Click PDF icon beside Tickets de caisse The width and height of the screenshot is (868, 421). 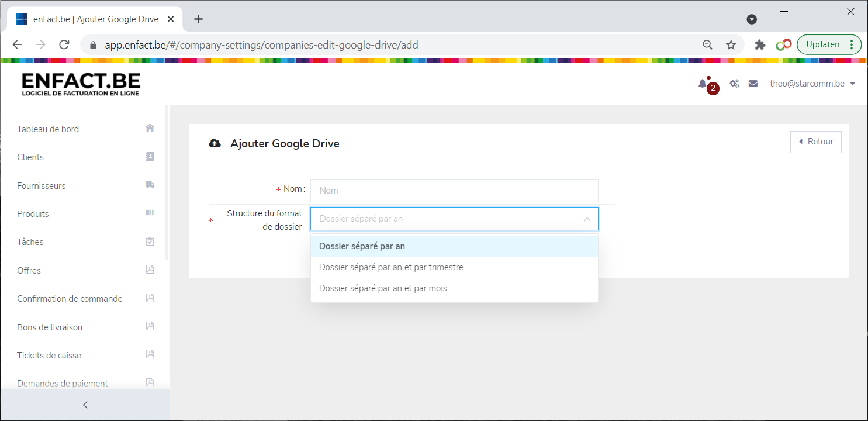150,354
